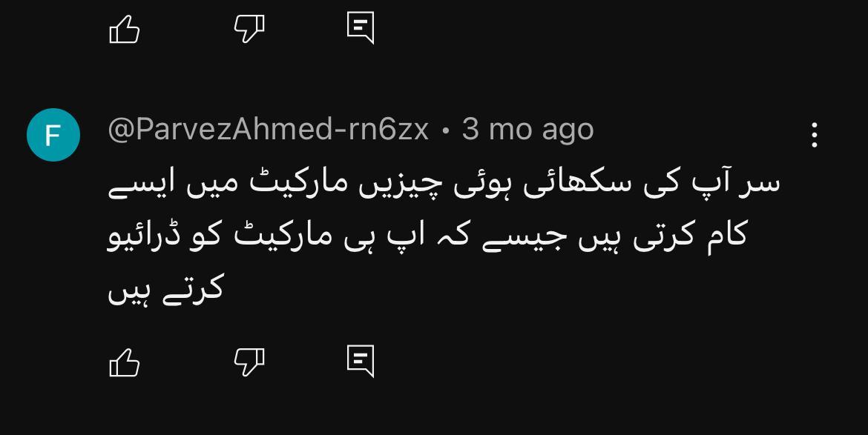This screenshot has width=868, height=435.
Task: Like the comment by @ParvezAhmed-rn6zx
Action: (125, 362)
